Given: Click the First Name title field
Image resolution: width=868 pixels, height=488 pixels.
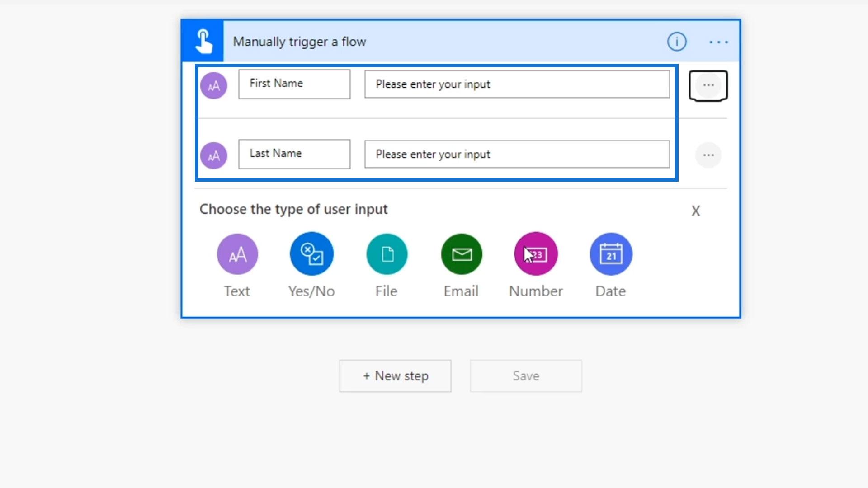Looking at the screenshot, I should (294, 84).
